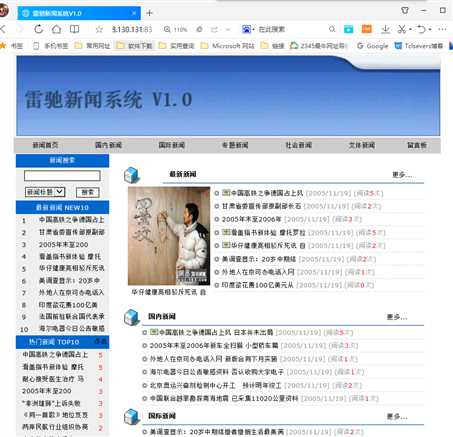This screenshot has width=453, height=437.
Task: Open the Tclsevers bookmark
Action: click(x=418, y=46)
